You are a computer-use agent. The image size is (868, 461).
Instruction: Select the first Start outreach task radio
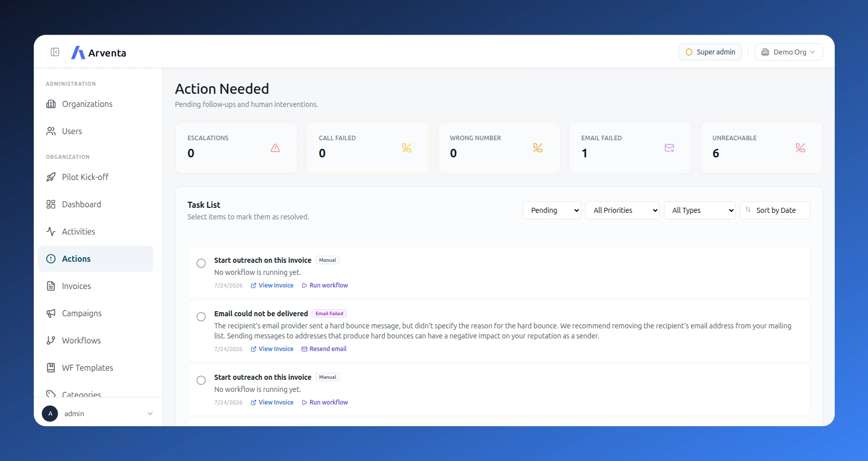coord(201,263)
